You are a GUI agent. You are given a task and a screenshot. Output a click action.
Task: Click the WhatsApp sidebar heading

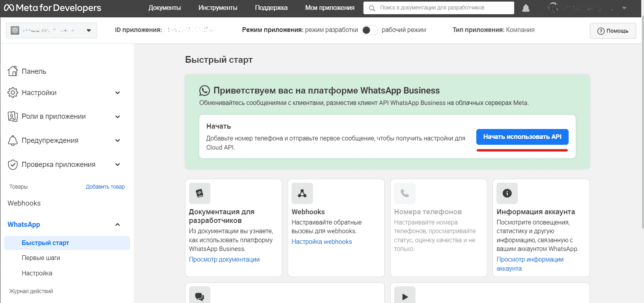tap(24, 224)
